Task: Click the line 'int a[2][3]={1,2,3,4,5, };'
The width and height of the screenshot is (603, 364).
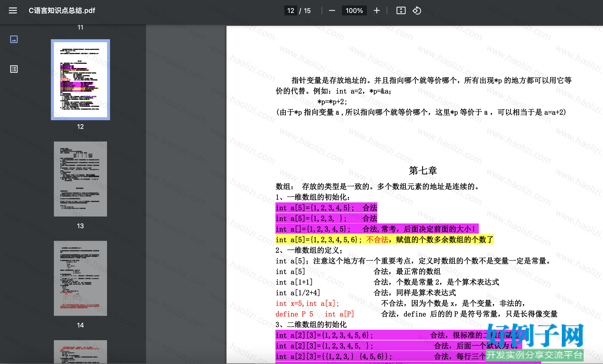Action: [324, 346]
